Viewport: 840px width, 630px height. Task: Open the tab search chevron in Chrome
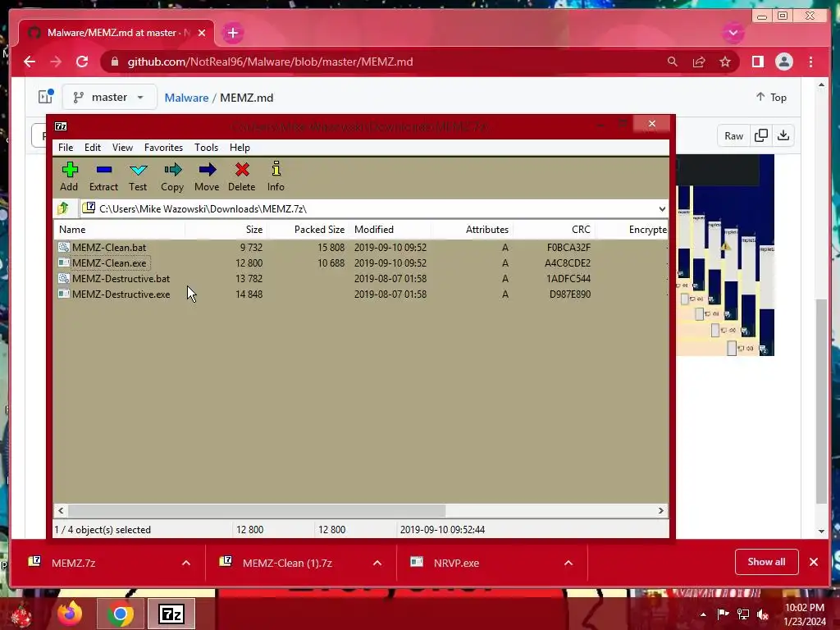[733, 33]
